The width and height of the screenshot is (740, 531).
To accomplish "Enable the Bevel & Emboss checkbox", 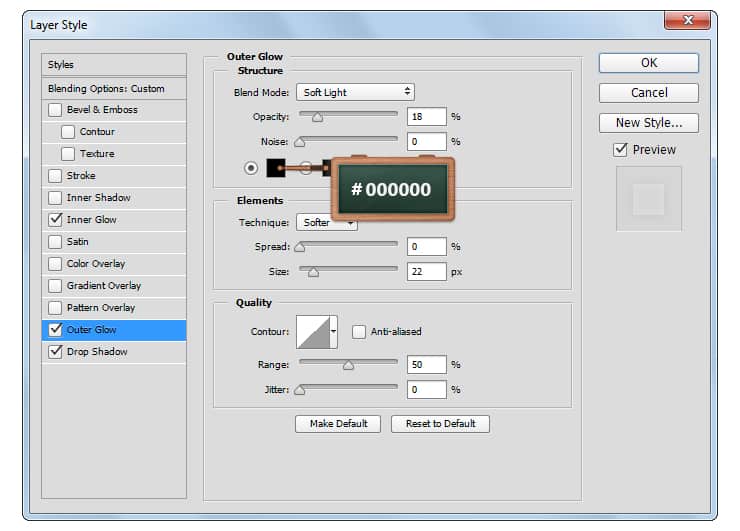I will [55, 110].
